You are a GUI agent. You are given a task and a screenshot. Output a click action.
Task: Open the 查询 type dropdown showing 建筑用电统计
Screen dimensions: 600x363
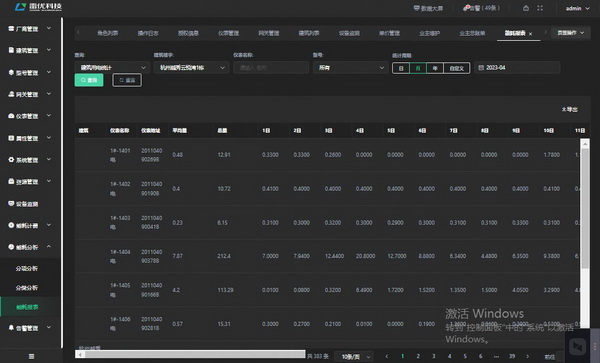112,68
